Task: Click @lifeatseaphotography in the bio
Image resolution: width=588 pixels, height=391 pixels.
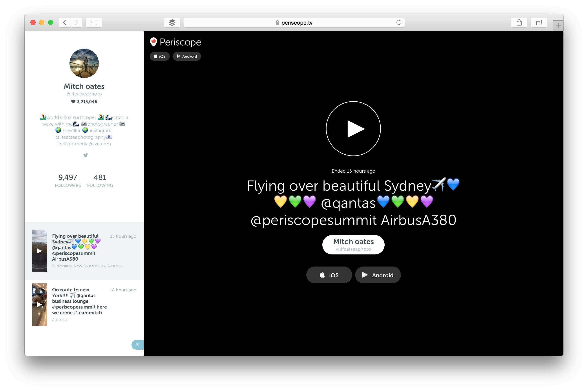Action: tap(80, 137)
